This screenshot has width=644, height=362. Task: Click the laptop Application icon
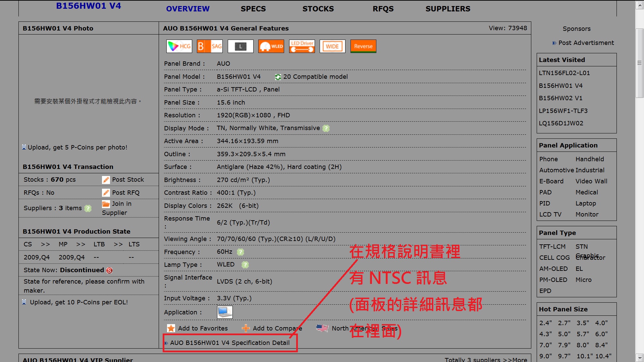[x=225, y=312]
